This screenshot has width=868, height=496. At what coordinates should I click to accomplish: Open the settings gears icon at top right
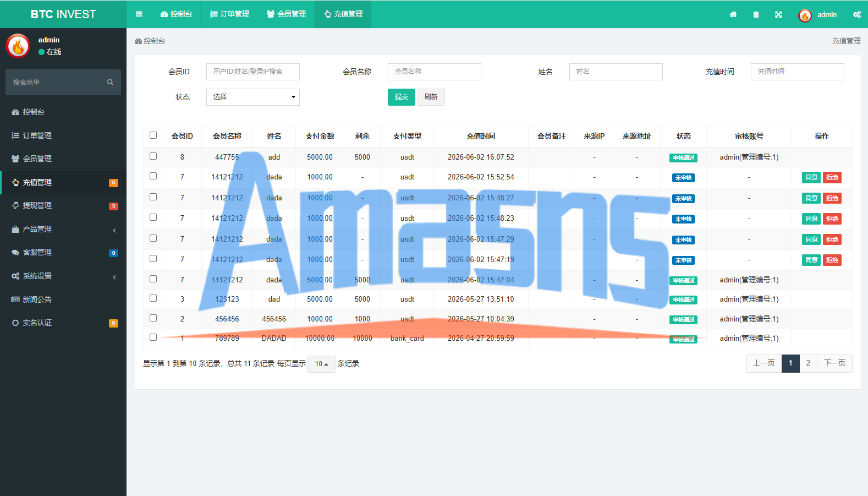coord(857,15)
